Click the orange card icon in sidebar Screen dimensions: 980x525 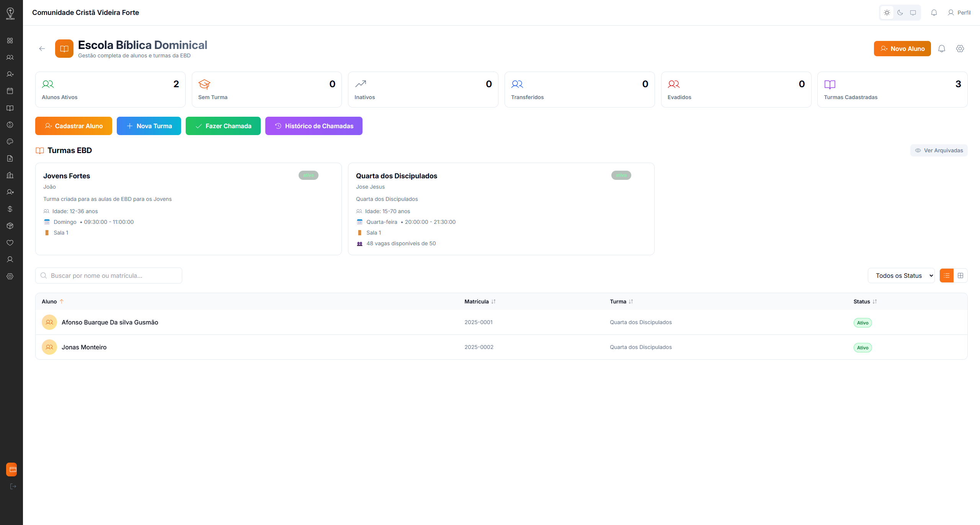(x=11, y=470)
